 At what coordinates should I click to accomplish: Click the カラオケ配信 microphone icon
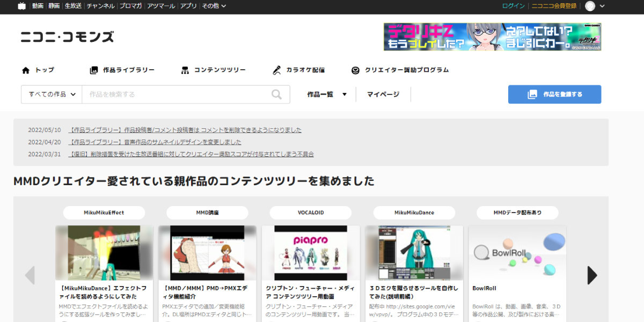(277, 70)
